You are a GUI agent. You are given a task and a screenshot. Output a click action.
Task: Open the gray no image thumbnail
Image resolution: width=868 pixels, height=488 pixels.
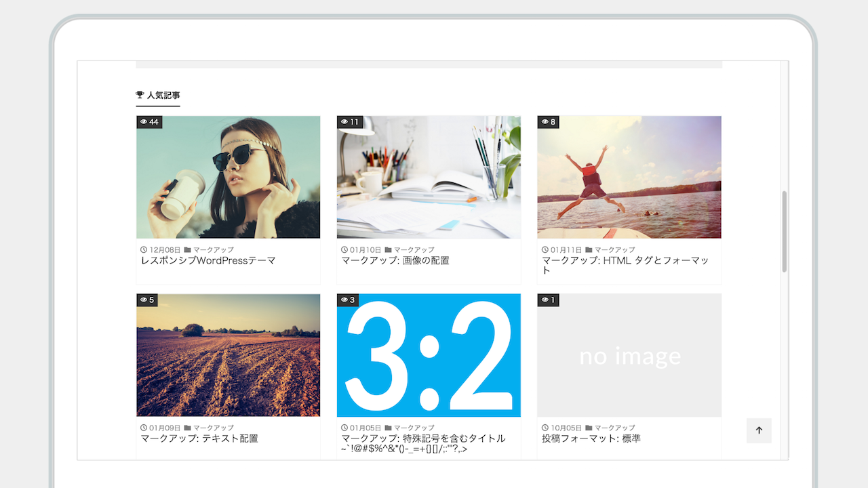tap(629, 356)
